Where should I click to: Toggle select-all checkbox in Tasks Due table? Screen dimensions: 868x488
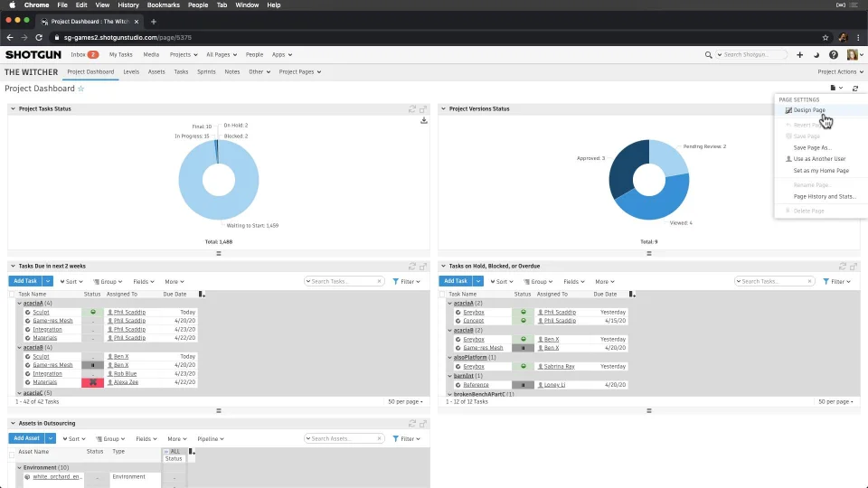click(x=12, y=295)
